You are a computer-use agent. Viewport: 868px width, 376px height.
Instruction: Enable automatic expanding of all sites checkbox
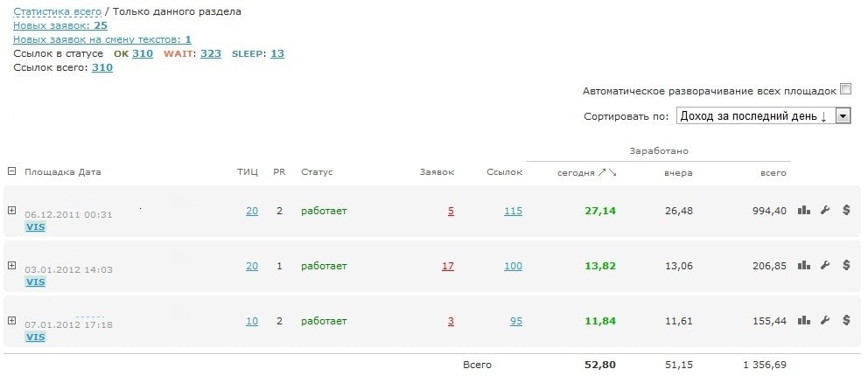[845, 88]
